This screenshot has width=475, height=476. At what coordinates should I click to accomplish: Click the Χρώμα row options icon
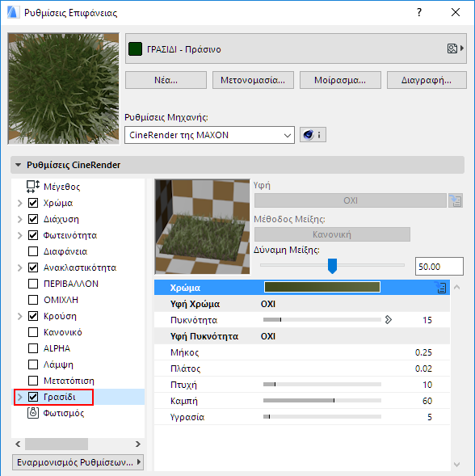pos(440,287)
